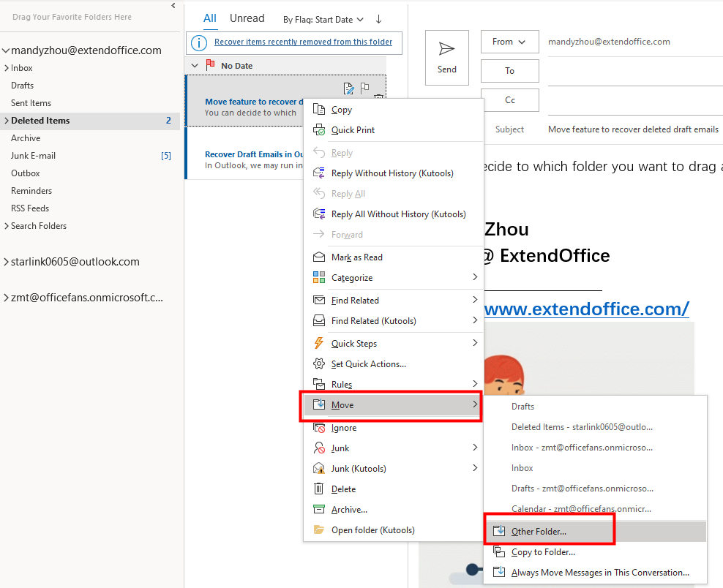Click the Categorize color-grid icon

point(318,278)
